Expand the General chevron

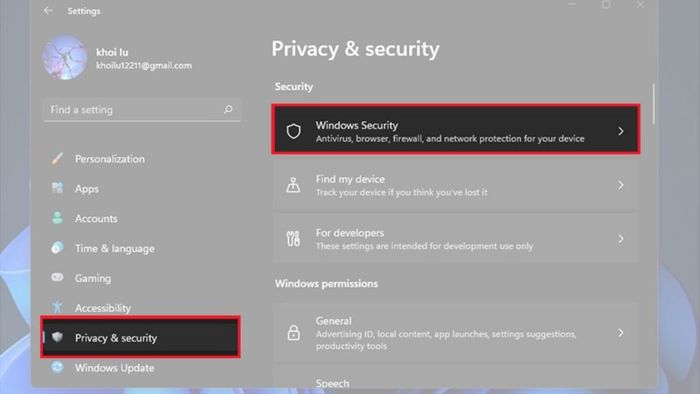(x=621, y=333)
